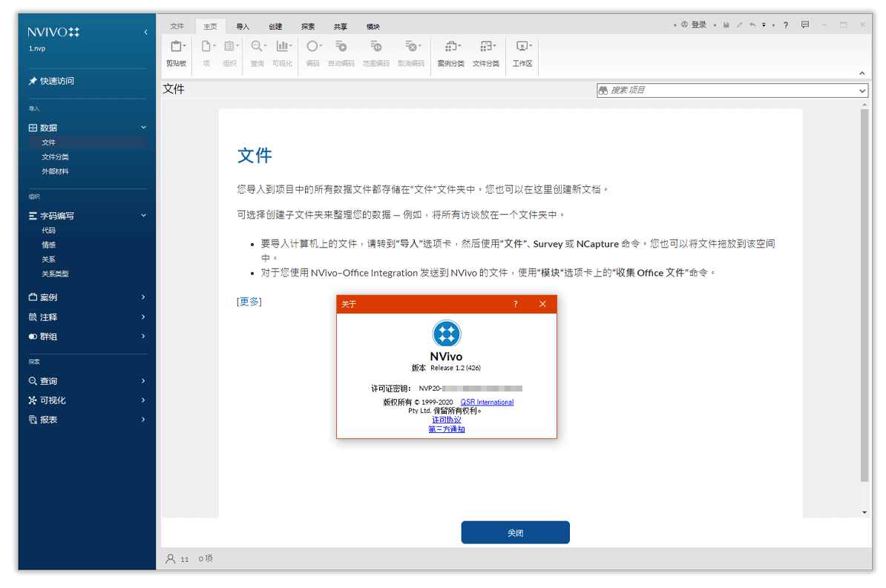The image size is (886, 588).
Task: Click the save disk icon in title bar
Action: coord(726,25)
